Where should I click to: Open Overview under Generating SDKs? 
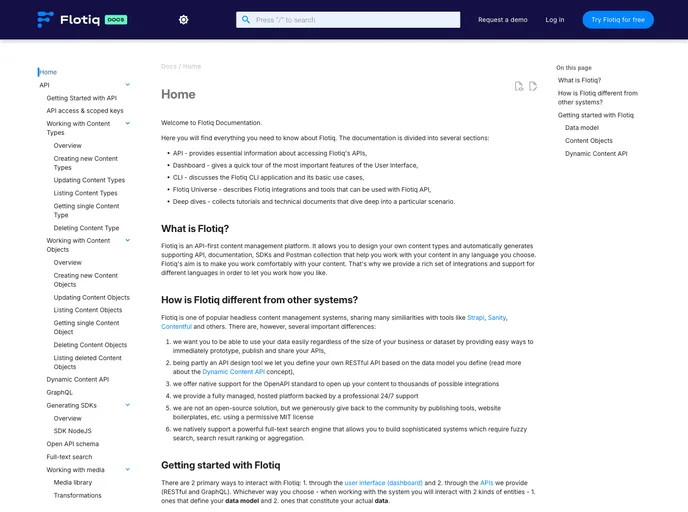tap(68, 418)
